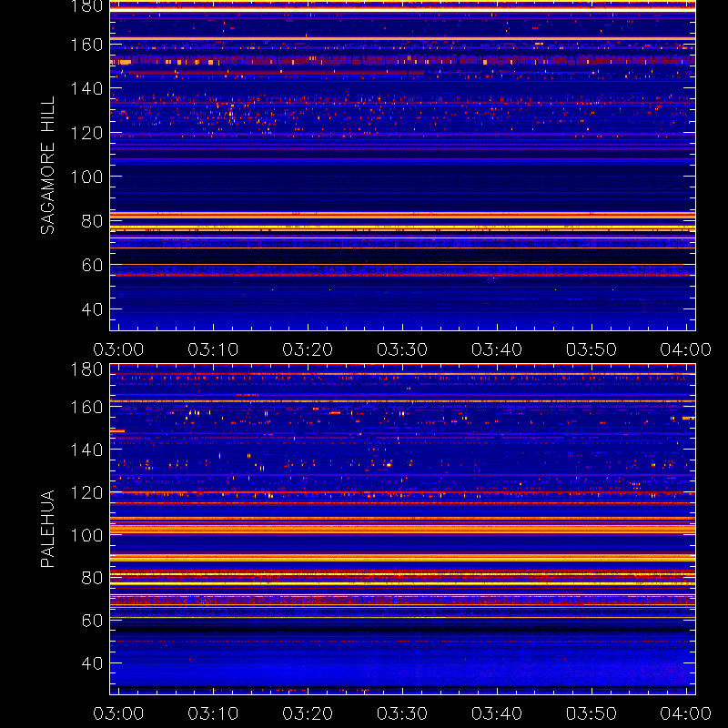Screen dimensions: 728x728
Task: Click the 03:10 time label under Sagamore Hill plot
Action: (x=213, y=349)
